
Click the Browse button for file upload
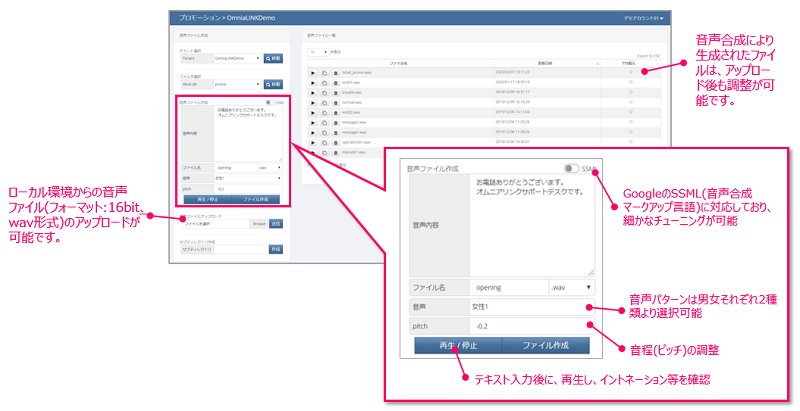point(258,224)
